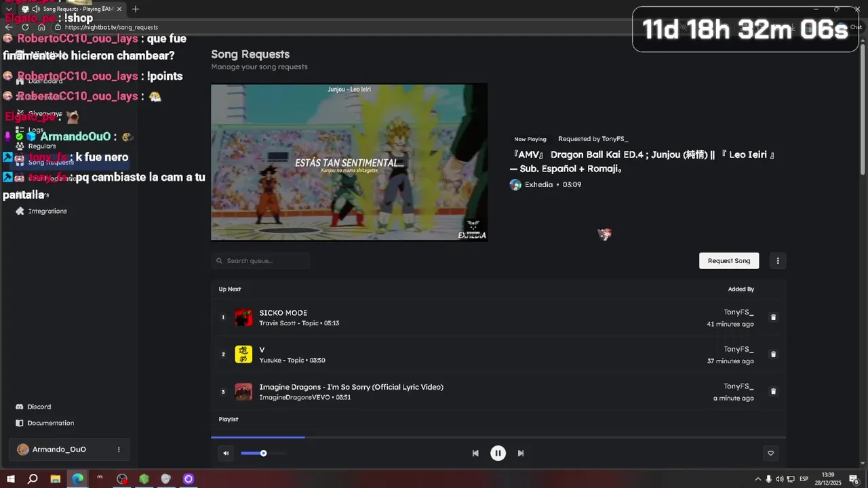Skip to the next song
868x488 pixels.
[x=521, y=453]
